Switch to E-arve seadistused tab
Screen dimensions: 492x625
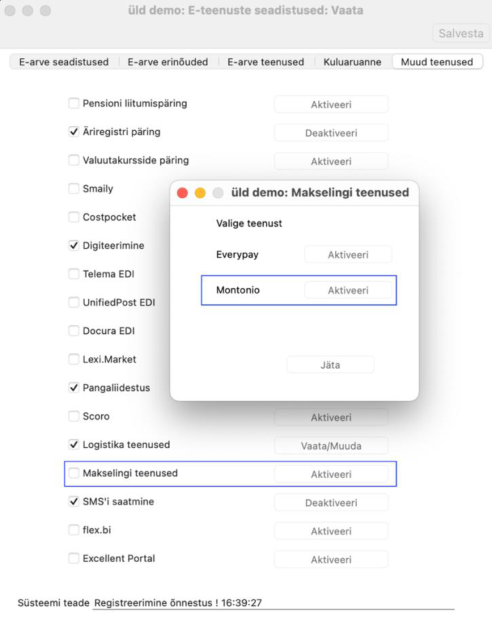(64, 62)
